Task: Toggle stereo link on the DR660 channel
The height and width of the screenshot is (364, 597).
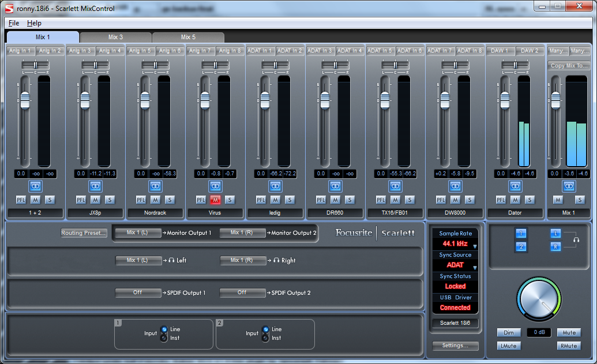Action: tap(335, 186)
